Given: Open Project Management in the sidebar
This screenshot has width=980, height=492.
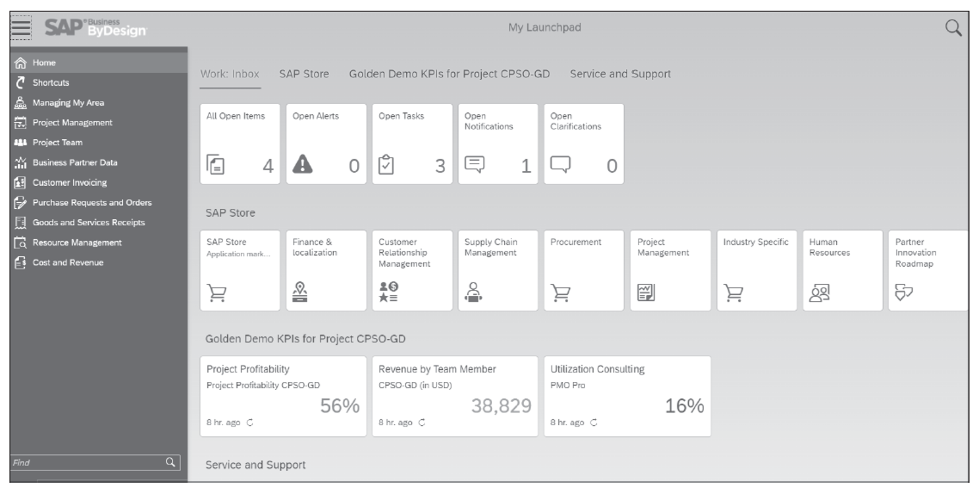Looking at the screenshot, I should pos(99,122).
